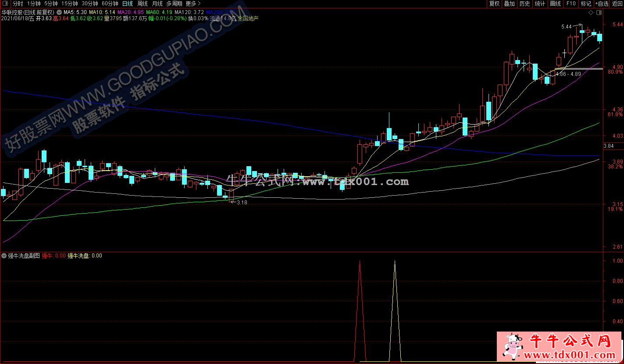Select the 5分钟 period
Viewport: 624px width, 364px height.
click(x=51, y=4)
